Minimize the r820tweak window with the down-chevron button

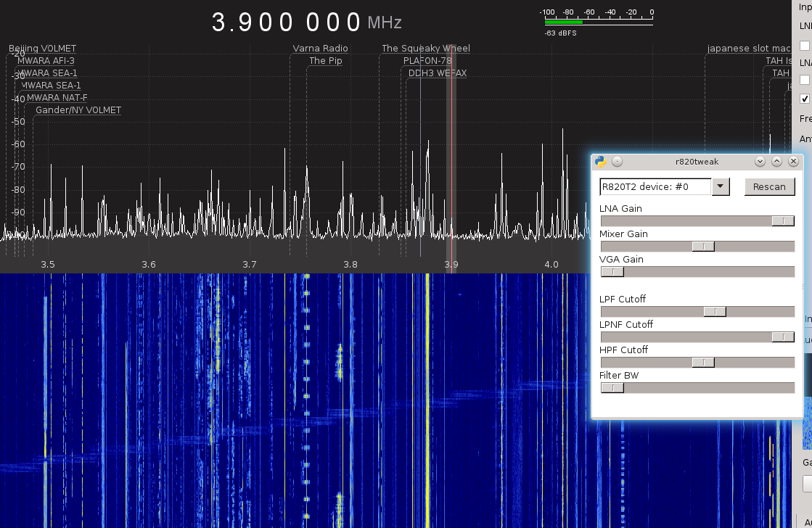(760, 162)
